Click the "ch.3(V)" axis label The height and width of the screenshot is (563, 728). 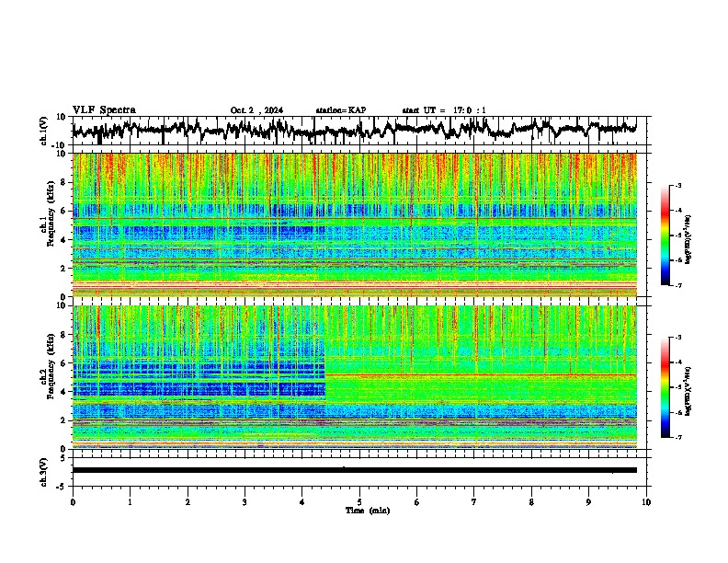pyautogui.click(x=43, y=472)
